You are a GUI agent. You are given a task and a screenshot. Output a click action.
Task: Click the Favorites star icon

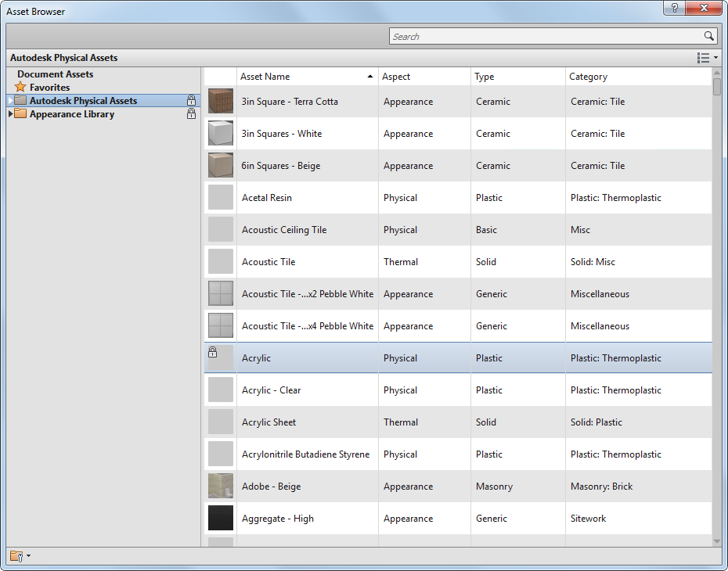(20, 87)
